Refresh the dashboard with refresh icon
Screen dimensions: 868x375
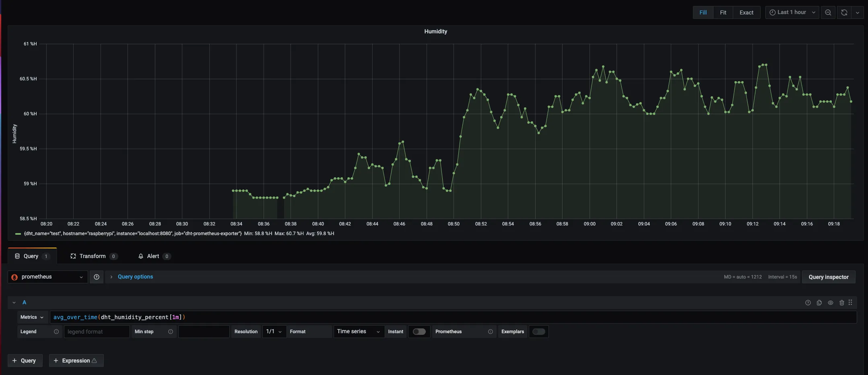pyautogui.click(x=844, y=12)
